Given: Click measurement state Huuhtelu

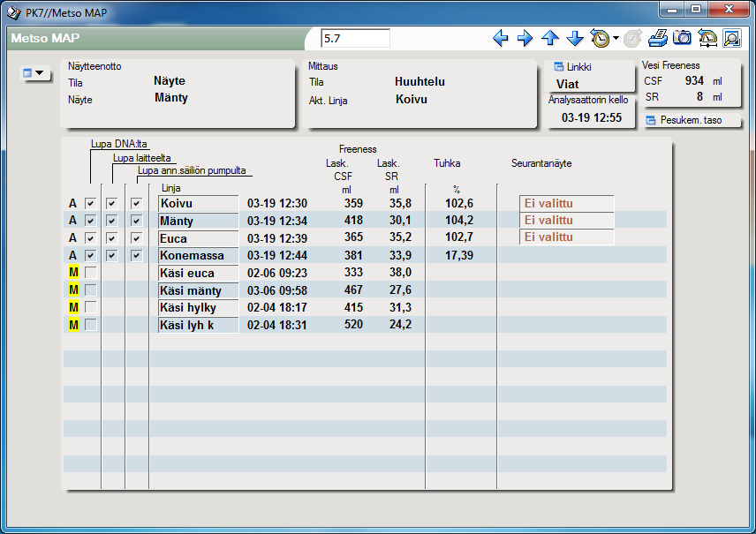Looking at the screenshot, I should [x=420, y=82].
